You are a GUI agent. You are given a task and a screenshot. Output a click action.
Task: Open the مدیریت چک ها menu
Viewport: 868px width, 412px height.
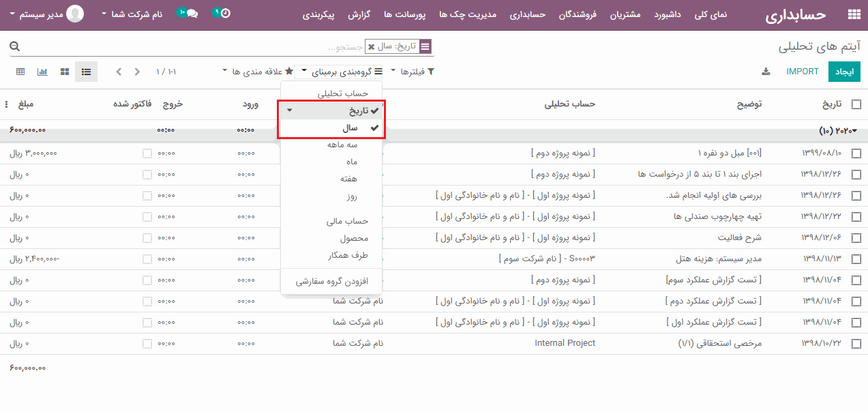(x=468, y=14)
